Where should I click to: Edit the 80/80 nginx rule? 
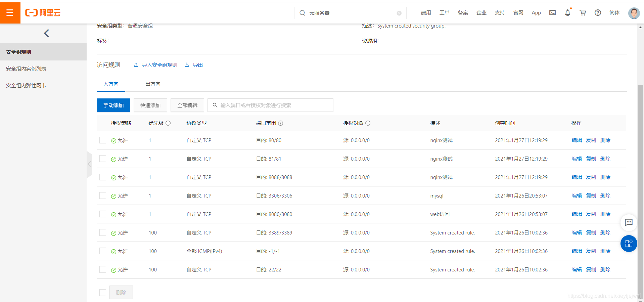[x=577, y=140]
